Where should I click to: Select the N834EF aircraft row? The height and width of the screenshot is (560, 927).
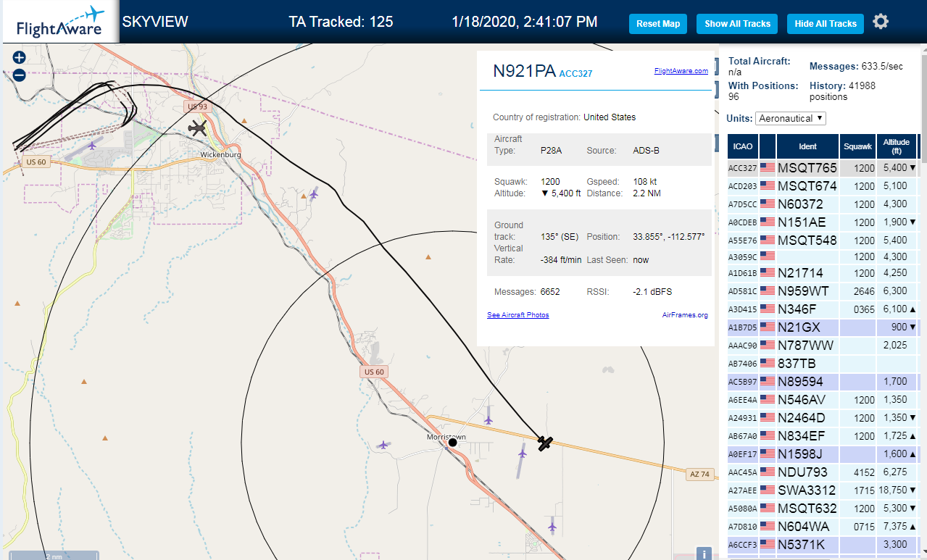(x=823, y=435)
